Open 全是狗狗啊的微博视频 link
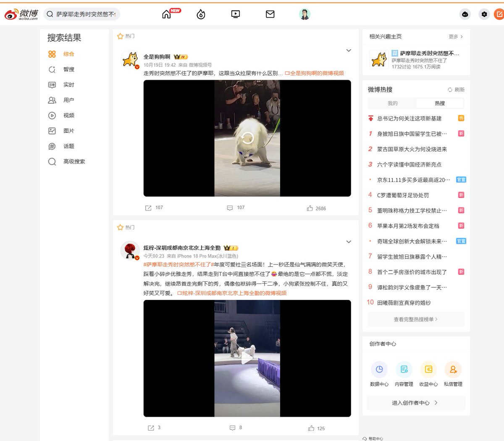Screen dimensions: 504x441 [x=315, y=73]
